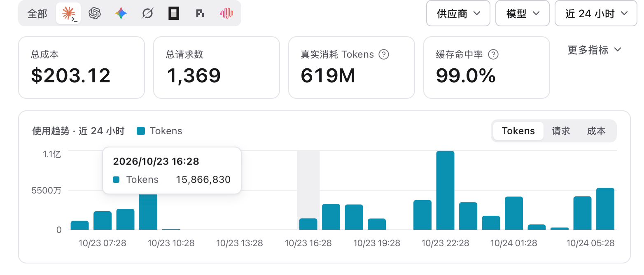This screenshot has width=644, height=275.
Task: Click the 15,866,830 tooltip value
Action: 203,179
